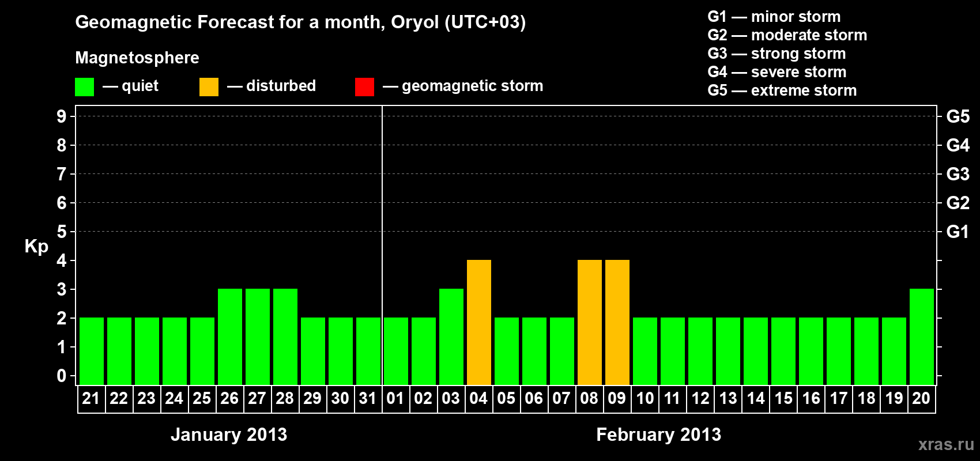Click the date label 12
The width and height of the screenshot is (980, 461).
pyautogui.click(x=700, y=398)
